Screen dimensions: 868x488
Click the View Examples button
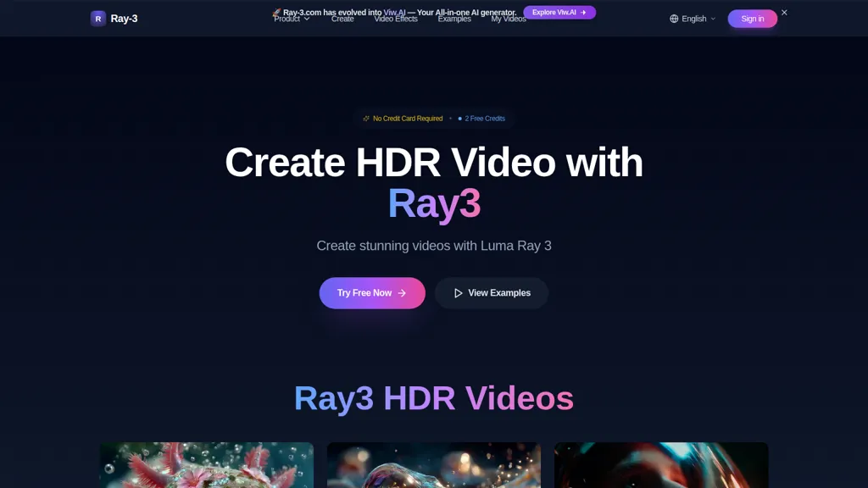tap(492, 292)
